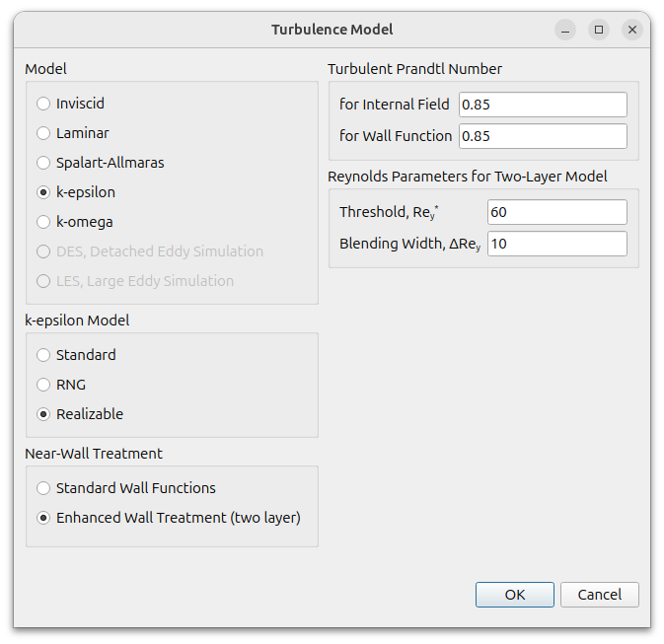Click the Cancel button
The image size is (664, 644).
click(x=600, y=595)
